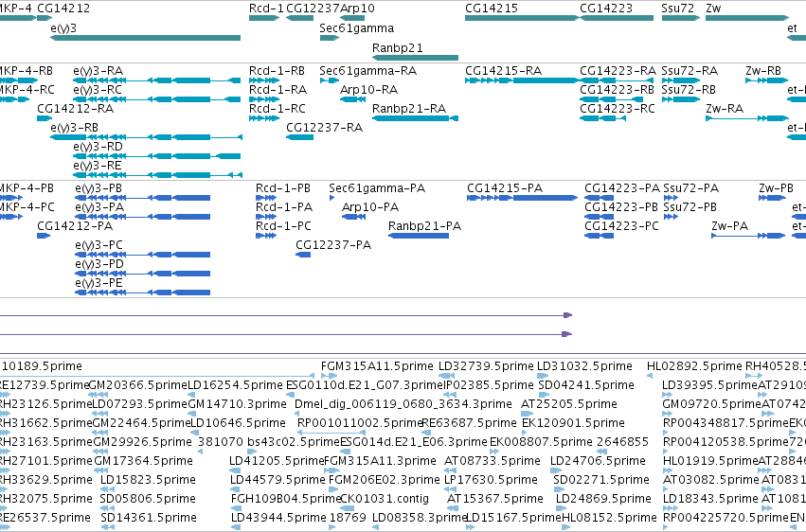Click protein CG12237-PA
Screen dimensions: 806x532
coord(303,255)
